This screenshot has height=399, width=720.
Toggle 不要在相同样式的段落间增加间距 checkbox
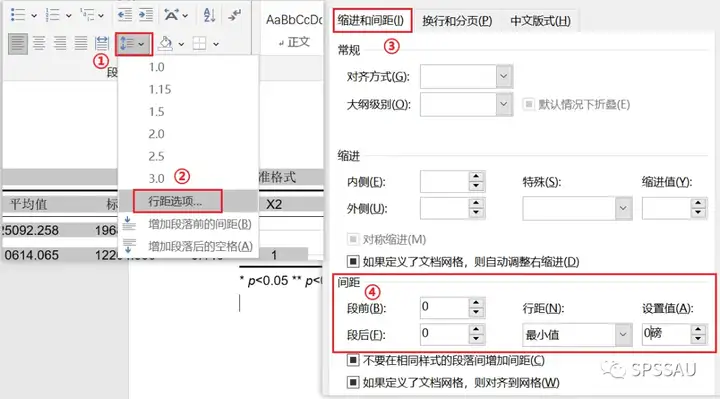pyautogui.click(x=353, y=360)
